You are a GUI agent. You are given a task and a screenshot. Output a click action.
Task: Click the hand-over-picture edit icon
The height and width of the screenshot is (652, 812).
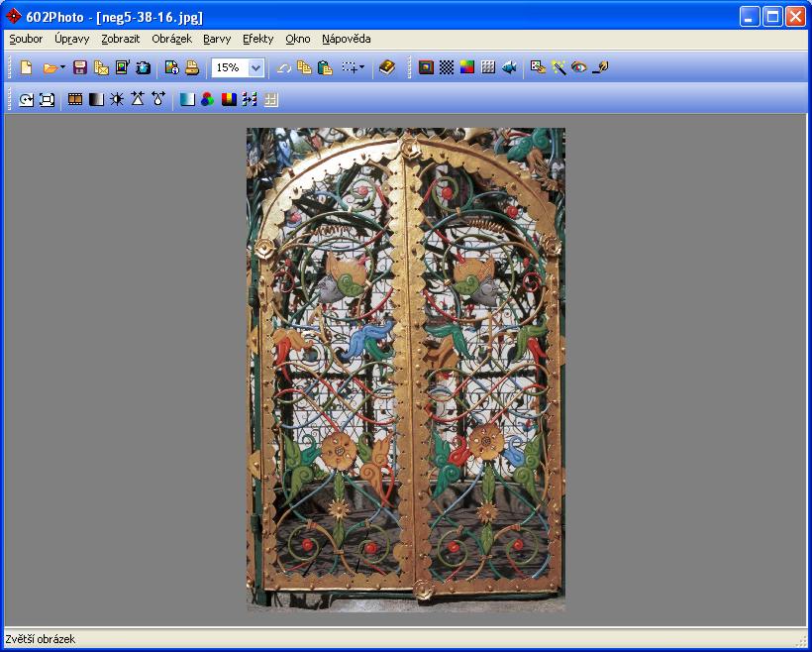(x=538, y=67)
